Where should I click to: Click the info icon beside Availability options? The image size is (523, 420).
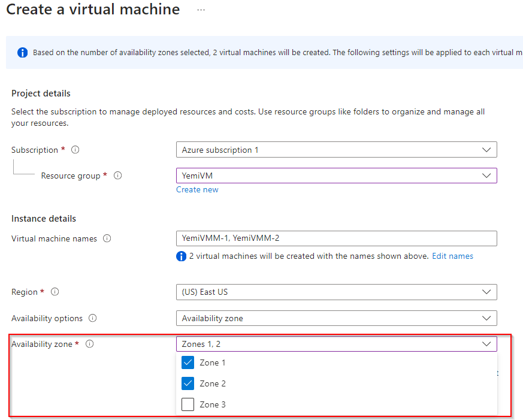(93, 318)
